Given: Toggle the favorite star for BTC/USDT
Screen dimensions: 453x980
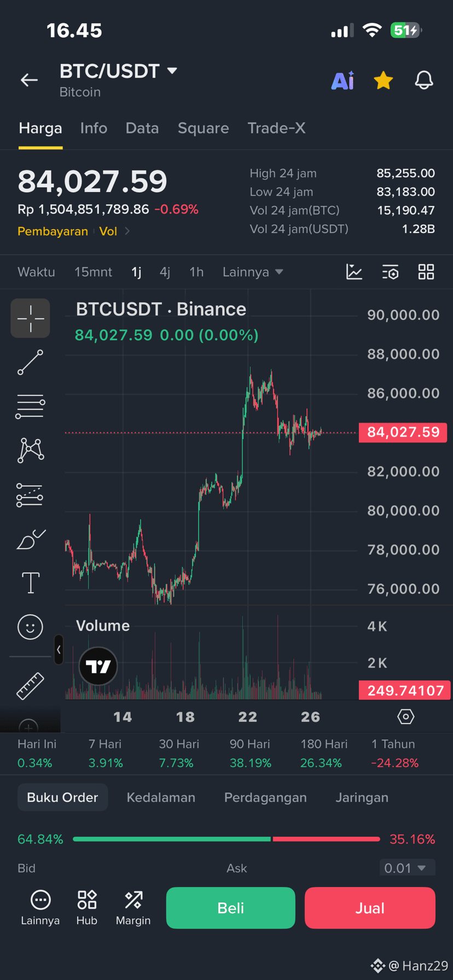Looking at the screenshot, I should [384, 80].
